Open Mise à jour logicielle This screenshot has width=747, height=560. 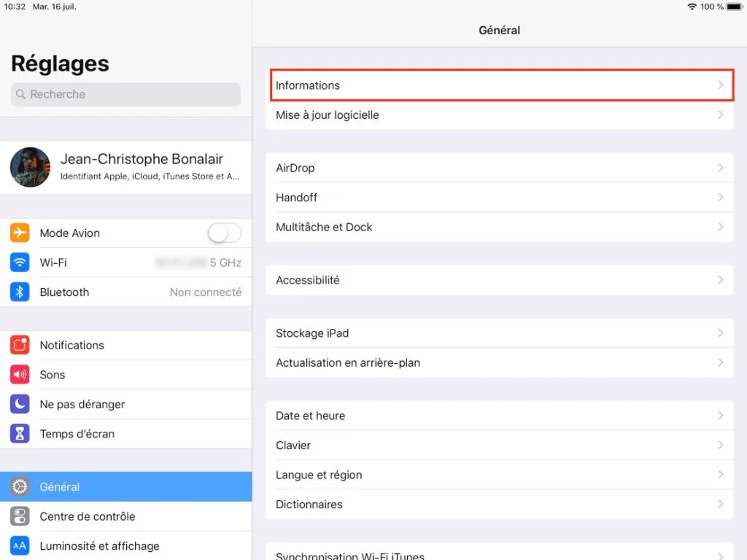(x=500, y=114)
